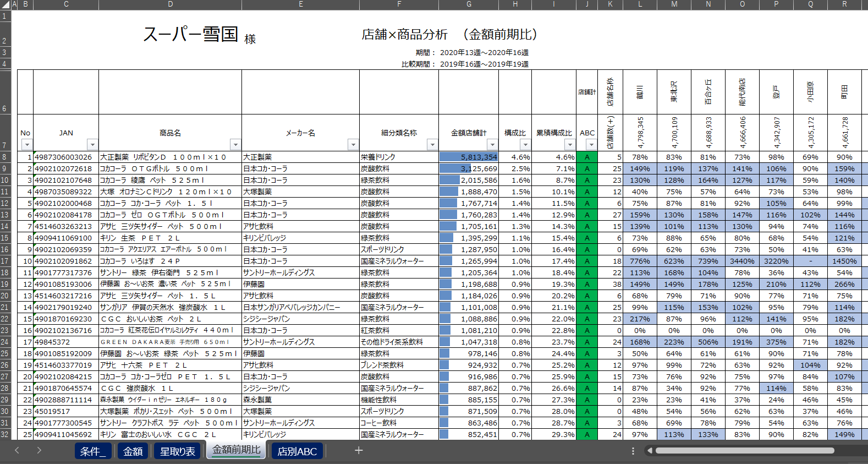
Task: Select cell コカコーラ いろはす 24P
Action: pyautogui.click(x=170, y=261)
